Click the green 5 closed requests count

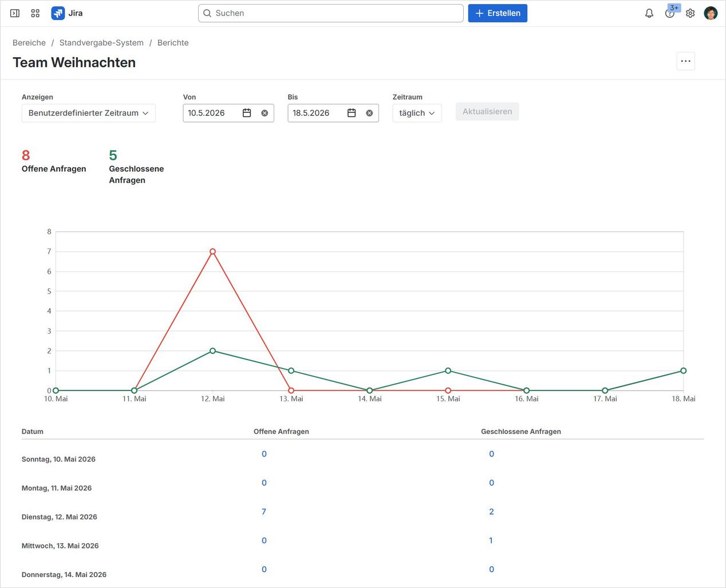tap(113, 155)
